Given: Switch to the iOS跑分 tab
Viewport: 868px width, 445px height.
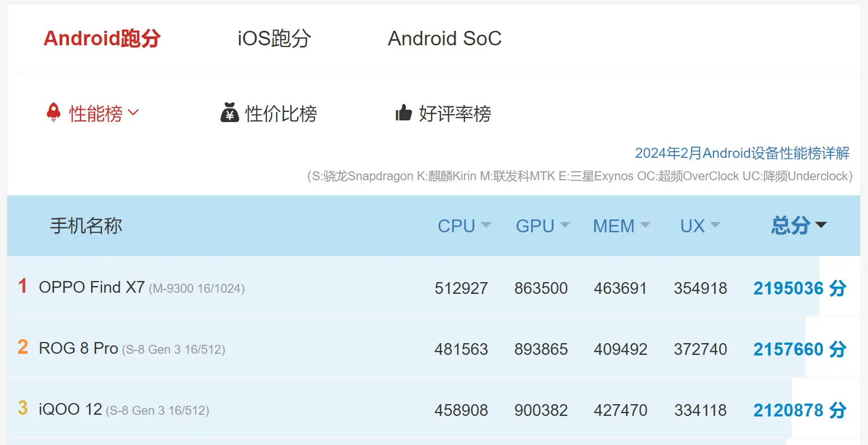Looking at the screenshot, I should pos(273,38).
